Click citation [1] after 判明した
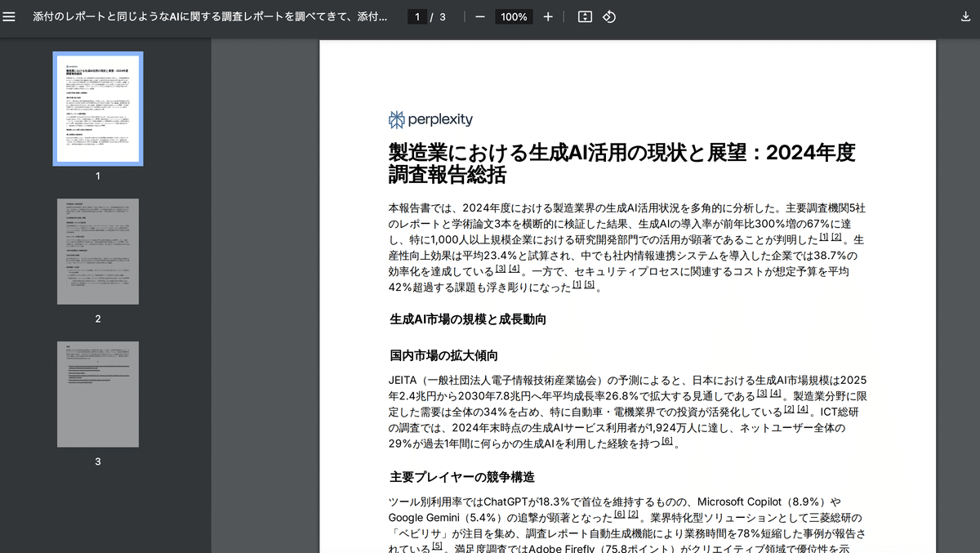Image resolution: width=980 pixels, height=553 pixels. [824, 237]
